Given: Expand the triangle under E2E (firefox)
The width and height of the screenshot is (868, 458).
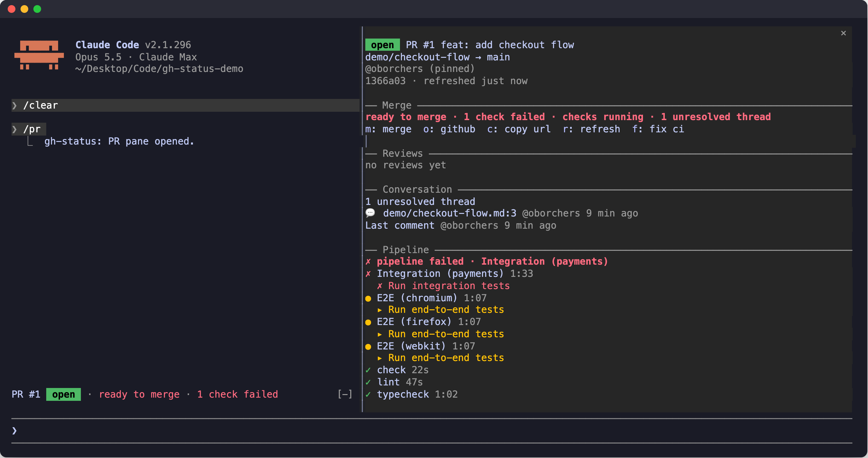Looking at the screenshot, I should pos(380,334).
